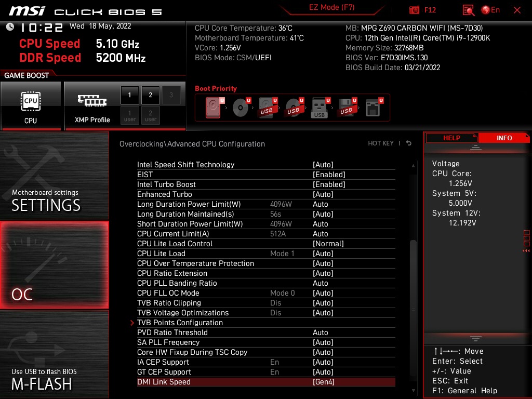Change language via the En globe icon
Image resolution: width=532 pixels, height=399 pixels.
490,10
